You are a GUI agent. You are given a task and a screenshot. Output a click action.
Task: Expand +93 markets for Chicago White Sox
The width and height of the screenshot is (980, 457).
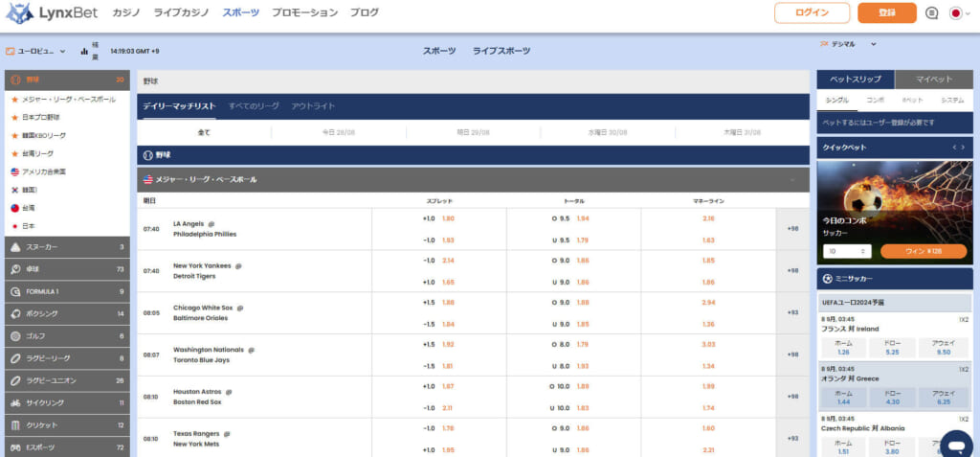792,312
